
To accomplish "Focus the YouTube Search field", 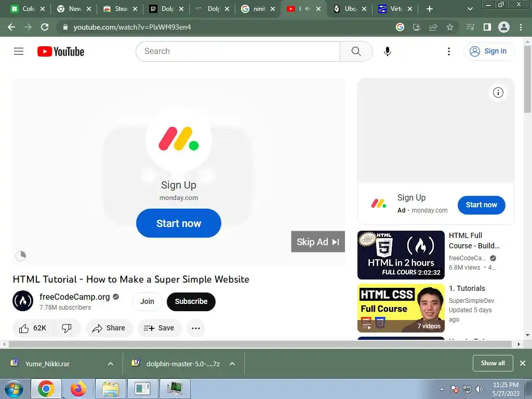I will [x=238, y=51].
